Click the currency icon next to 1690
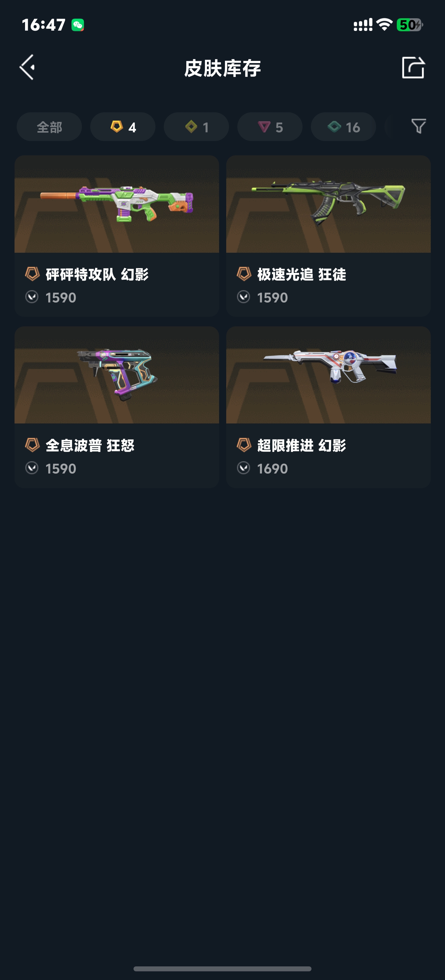The width and height of the screenshot is (445, 980). (x=244, y=468)
